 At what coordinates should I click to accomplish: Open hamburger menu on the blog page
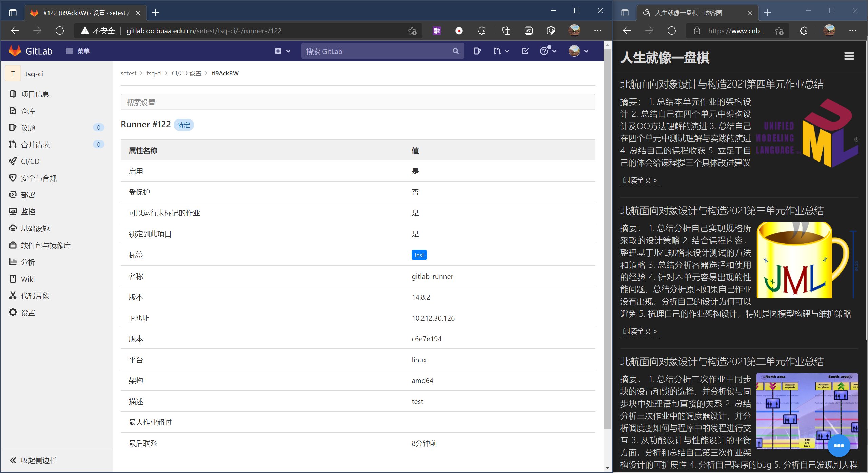click(x=849, y=56)
